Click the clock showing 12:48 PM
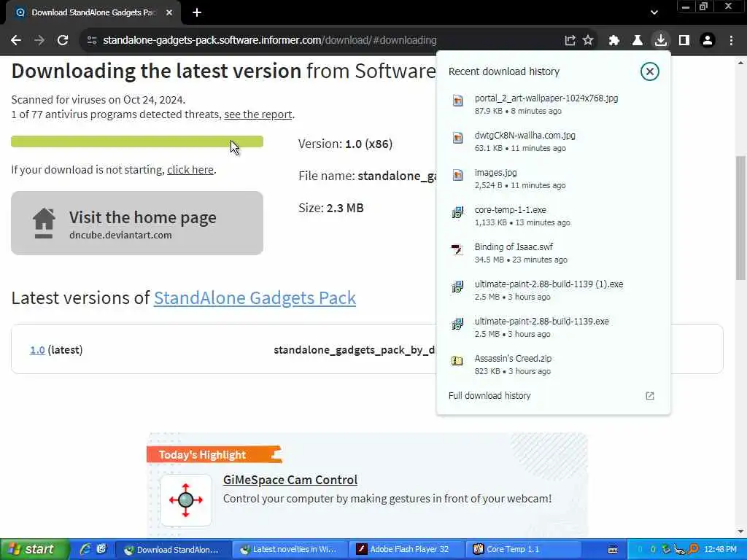 coord(720,550)
